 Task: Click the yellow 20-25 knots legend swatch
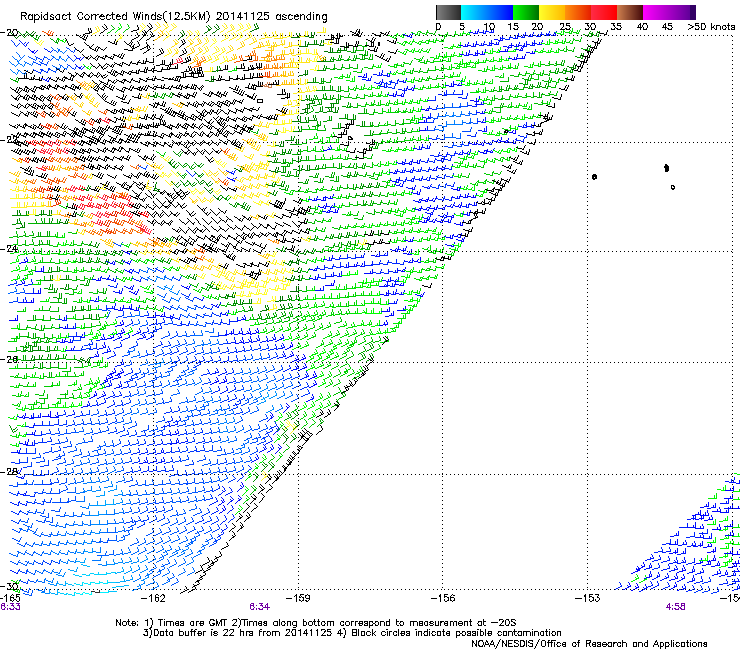click(552, 12)
